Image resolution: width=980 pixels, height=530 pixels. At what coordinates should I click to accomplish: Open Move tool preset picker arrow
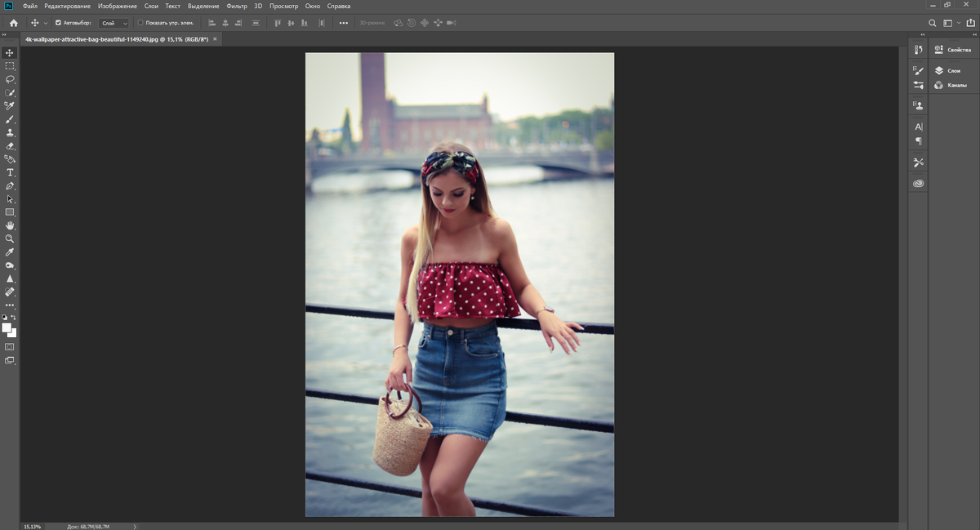point(45,23)
